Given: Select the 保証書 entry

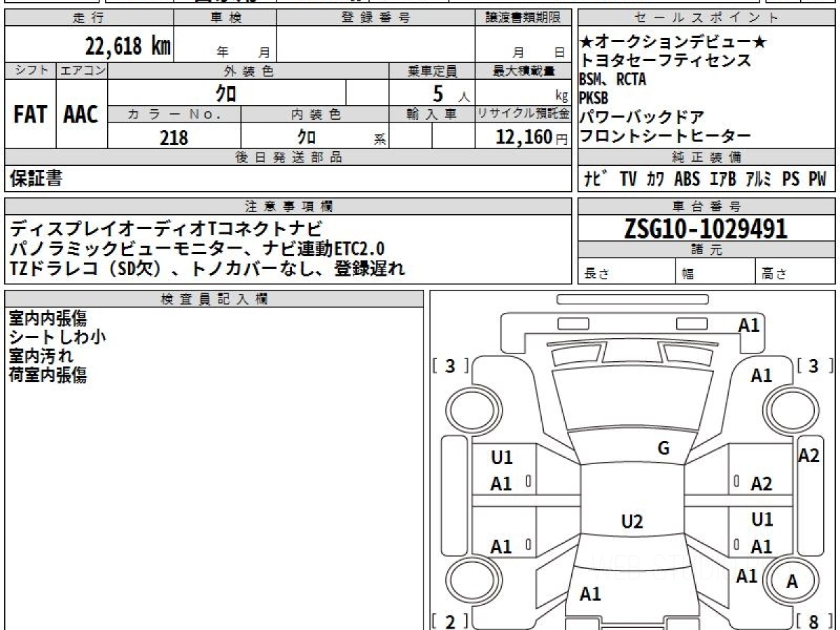Looking at the screenshot, I should [36, 179].
